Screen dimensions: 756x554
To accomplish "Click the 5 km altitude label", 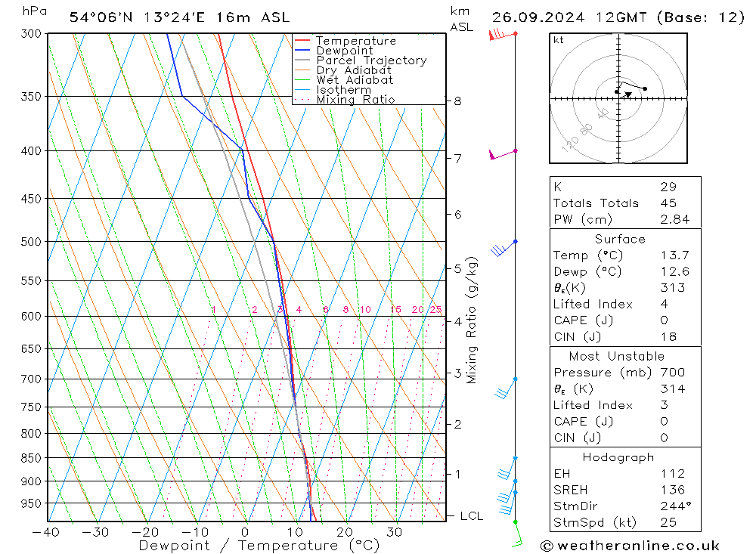I will click(457, 268).
